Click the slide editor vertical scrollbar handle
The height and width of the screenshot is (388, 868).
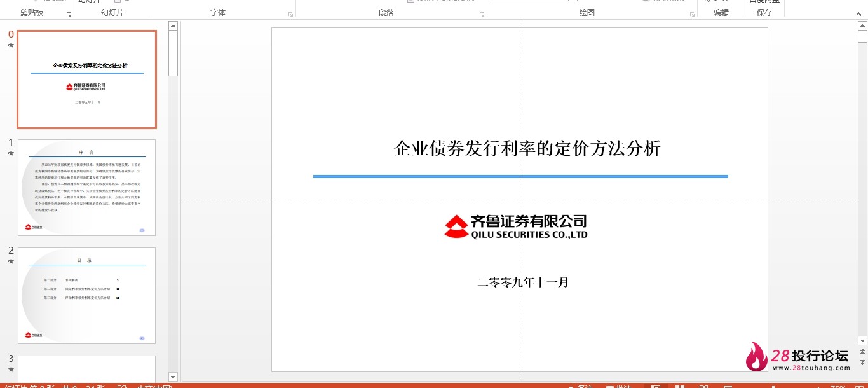[862, 36]
